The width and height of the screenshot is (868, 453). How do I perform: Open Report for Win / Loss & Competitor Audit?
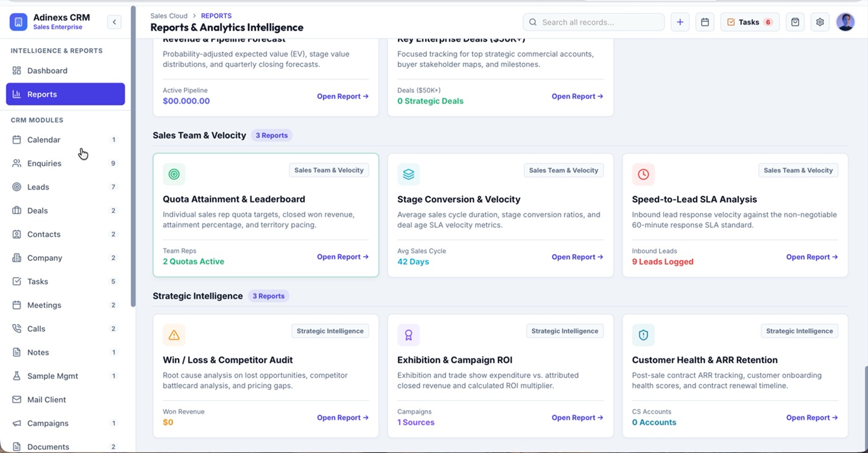pos(343,418)
